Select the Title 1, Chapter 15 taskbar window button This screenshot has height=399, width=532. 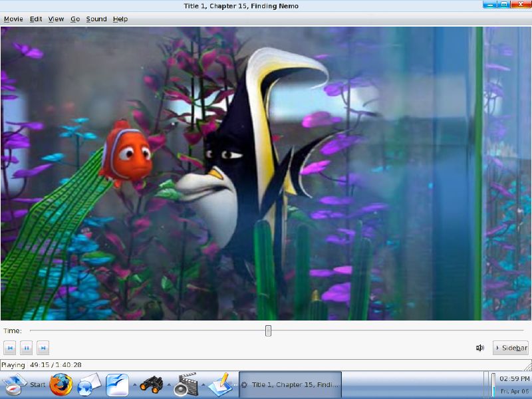290,384
